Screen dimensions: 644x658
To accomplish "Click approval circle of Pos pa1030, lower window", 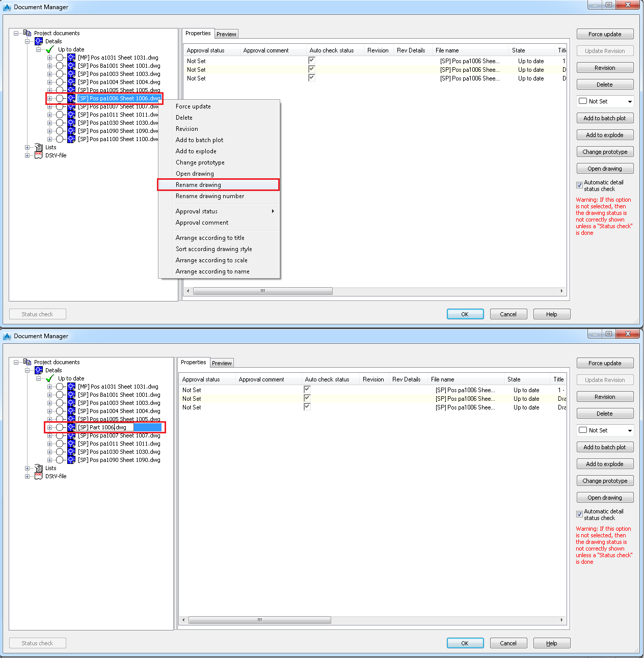I will [60, 452].
